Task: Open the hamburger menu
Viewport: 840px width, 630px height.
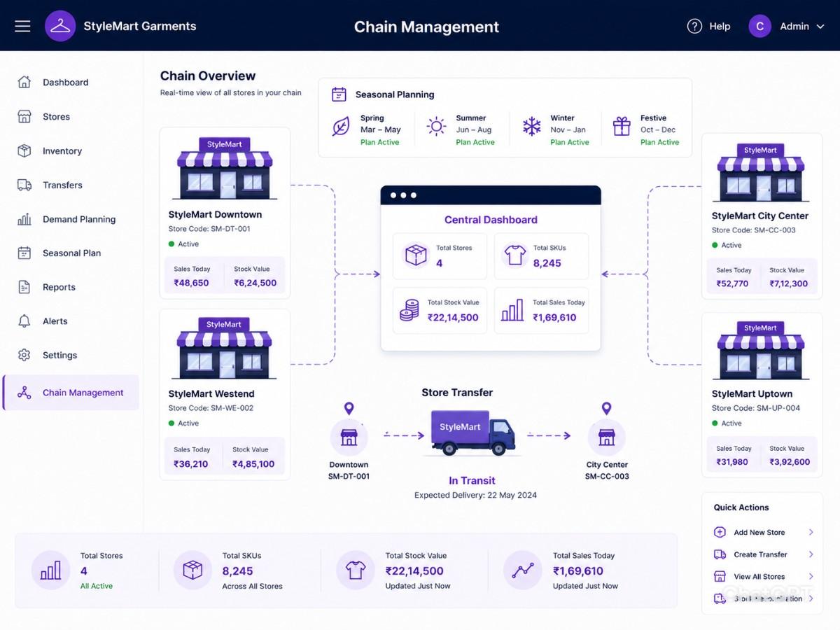Action: pyautogui.click(x=22, y=26)
